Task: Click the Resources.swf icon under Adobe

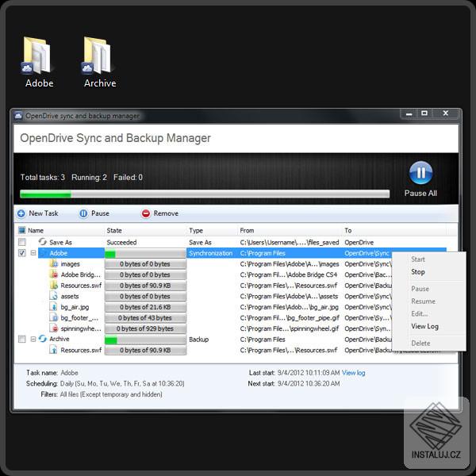Action: (53, 286)
